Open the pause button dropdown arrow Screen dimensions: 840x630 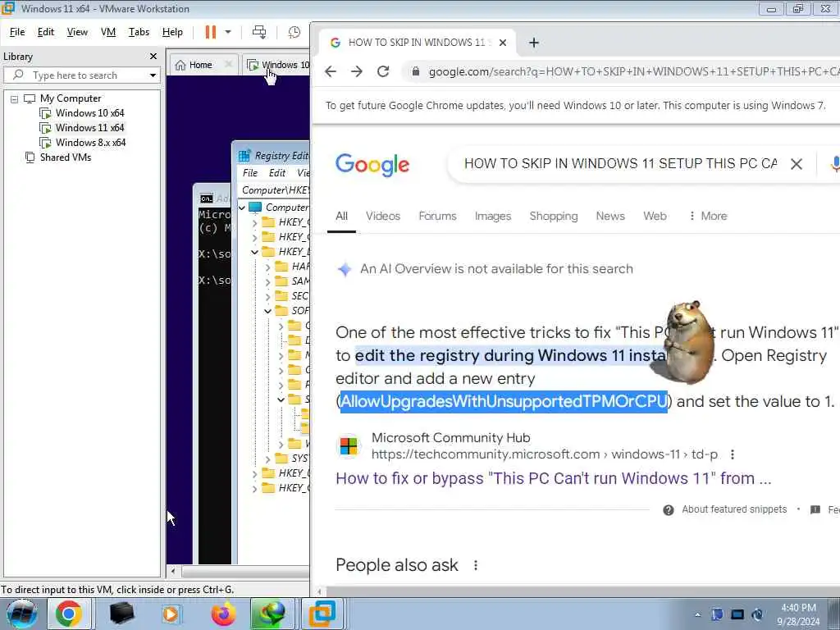click(x=228, y=32)
